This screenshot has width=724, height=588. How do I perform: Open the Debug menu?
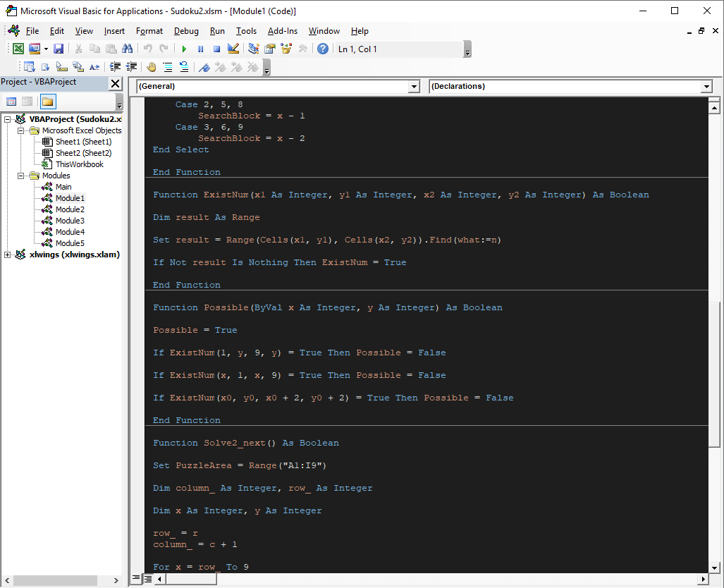pos(186,31)
